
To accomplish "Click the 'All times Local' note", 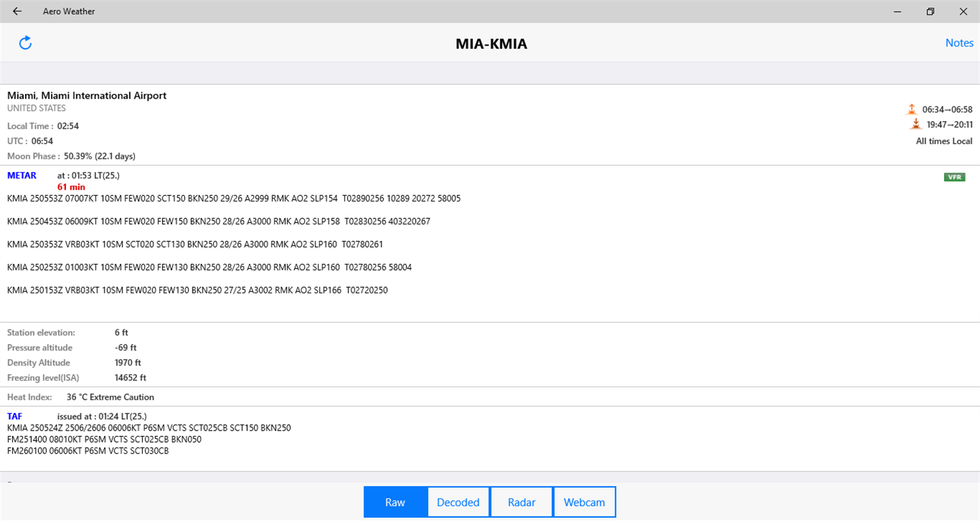I will [x=945, y=141].
